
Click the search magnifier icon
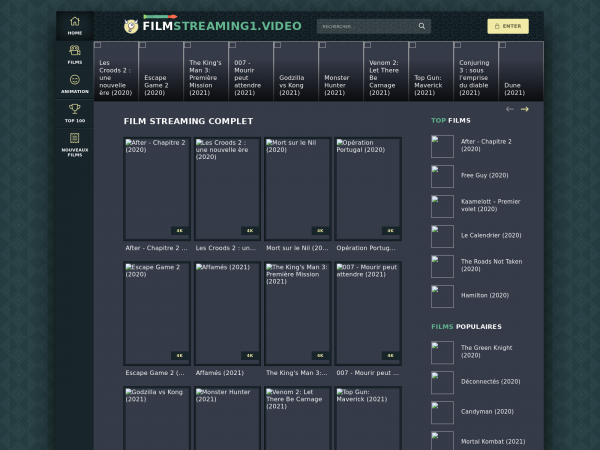[x=421, y=26]
